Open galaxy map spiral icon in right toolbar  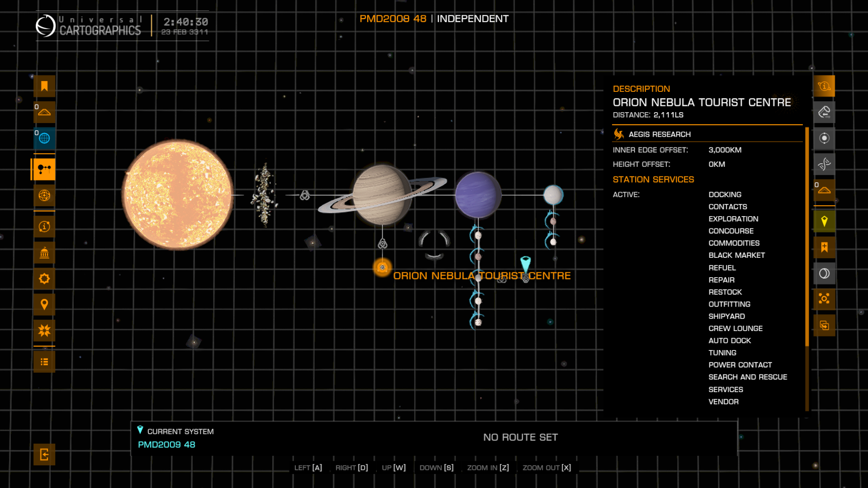tap(824, 164)
